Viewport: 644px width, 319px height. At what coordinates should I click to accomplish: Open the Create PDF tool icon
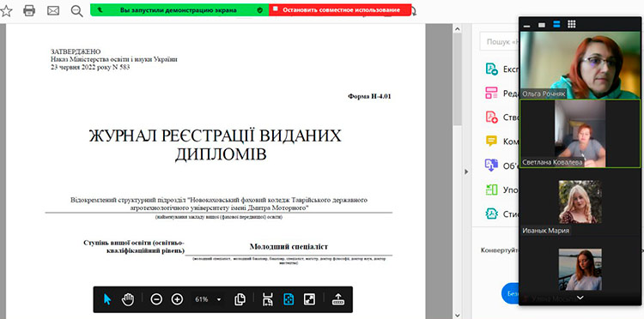(492, 117)
